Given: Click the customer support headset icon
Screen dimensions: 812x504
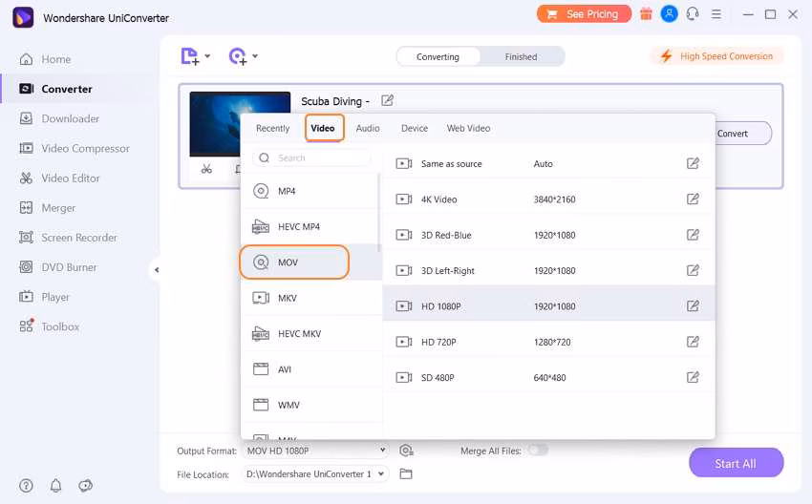Looking at the screenshot, I should click(x=693, y=14).
